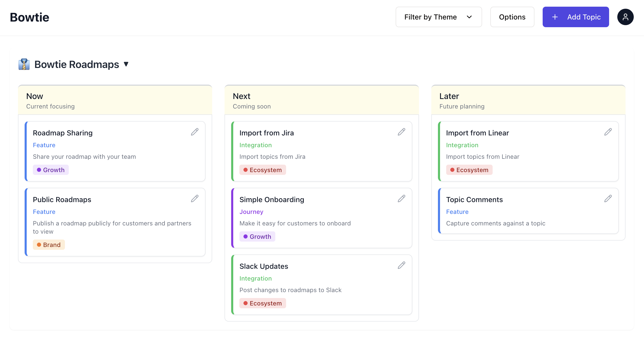Select the Now column header
This screenshot has height=337, width=644.
tap(35, 96)
